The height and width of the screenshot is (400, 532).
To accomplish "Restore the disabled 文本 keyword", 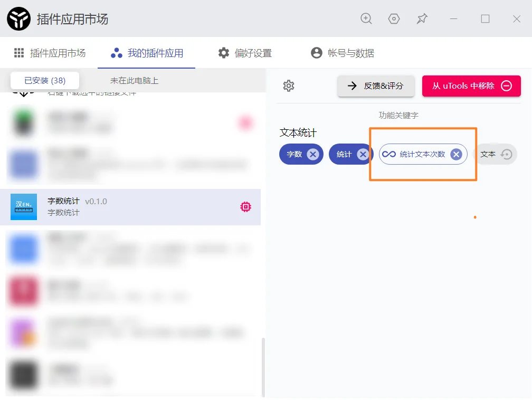I will [x=506, y=154].
